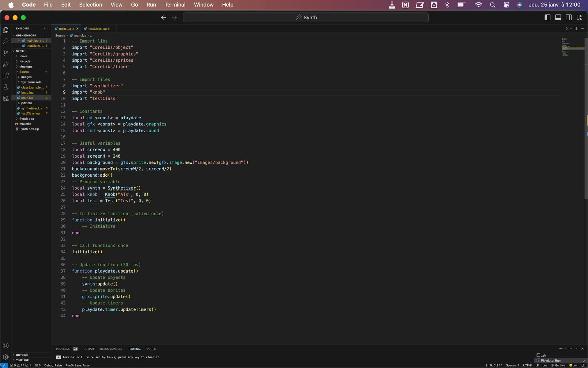Toggle the bottom panel visibility
Screen dimensions: 588x368
[x=558, y=17]
